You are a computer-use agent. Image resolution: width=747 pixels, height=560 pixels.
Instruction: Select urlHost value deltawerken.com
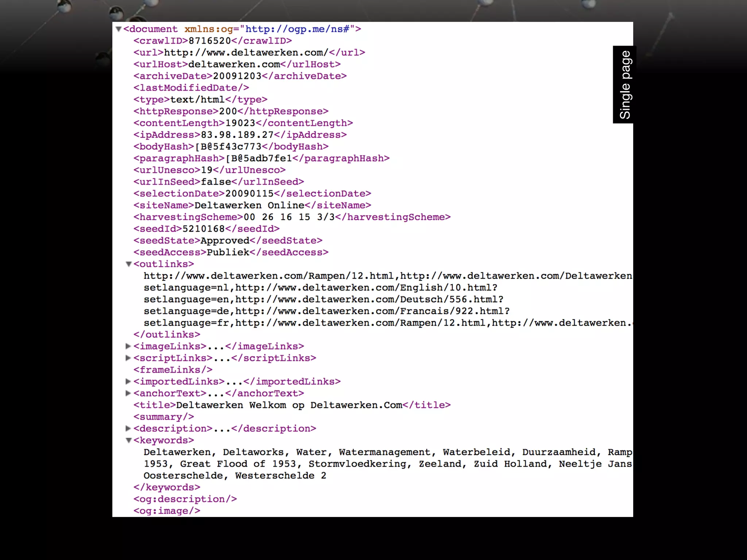click(x=234, y=64)
